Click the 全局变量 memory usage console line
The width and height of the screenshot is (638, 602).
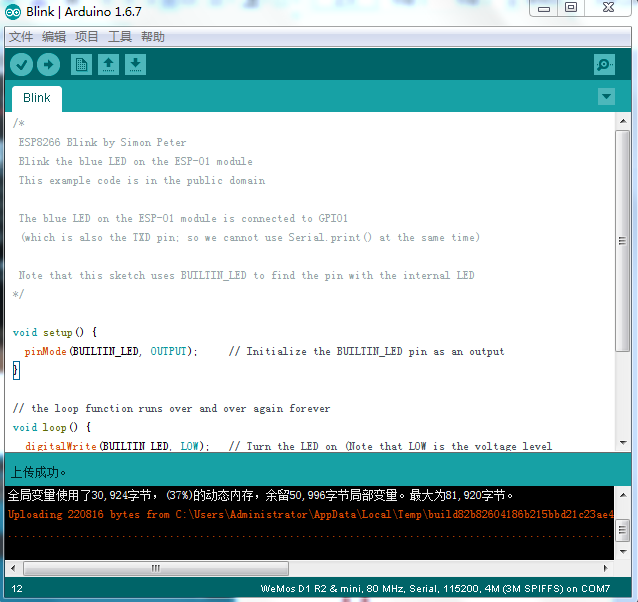pyautogui.click(x=260, y=495)
